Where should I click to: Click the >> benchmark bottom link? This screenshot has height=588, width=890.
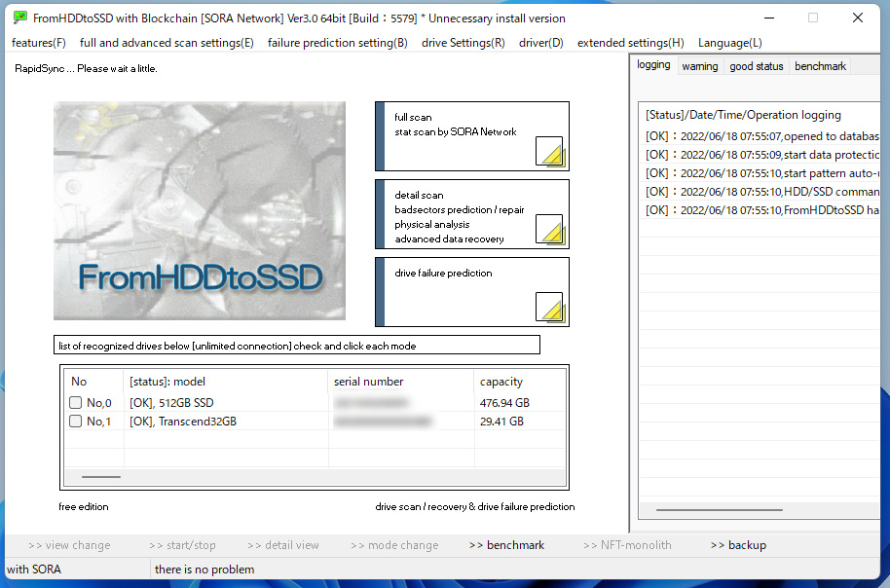click(x=507, y=545)
